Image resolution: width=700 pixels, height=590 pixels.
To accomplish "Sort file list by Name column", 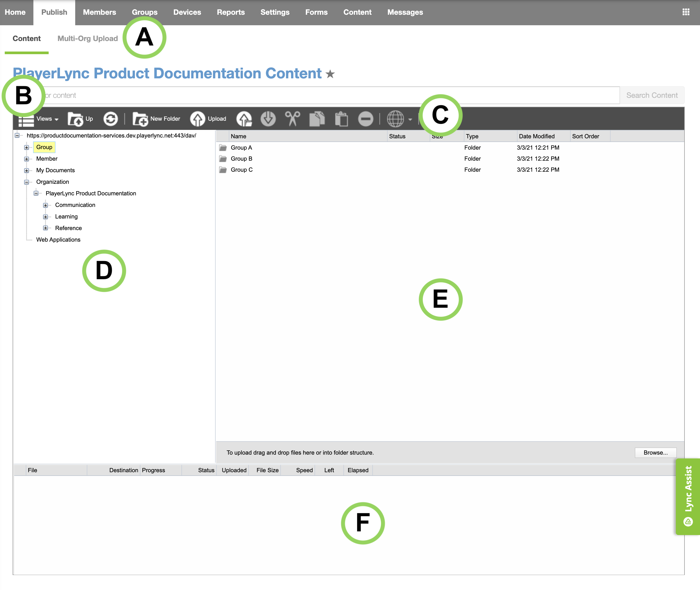I will 308,136.
